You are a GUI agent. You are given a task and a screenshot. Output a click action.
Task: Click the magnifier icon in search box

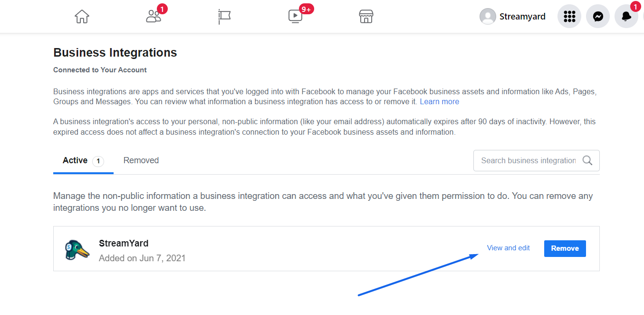pos(587,160)
